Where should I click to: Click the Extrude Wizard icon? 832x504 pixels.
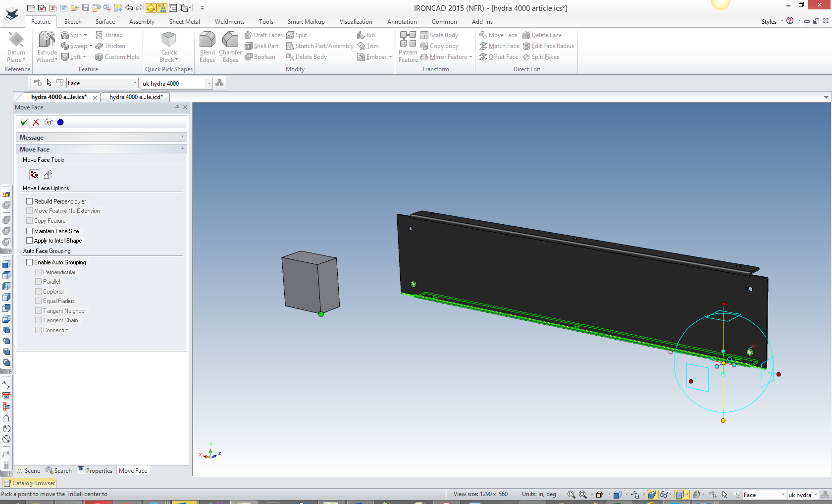tap(47, 40)
